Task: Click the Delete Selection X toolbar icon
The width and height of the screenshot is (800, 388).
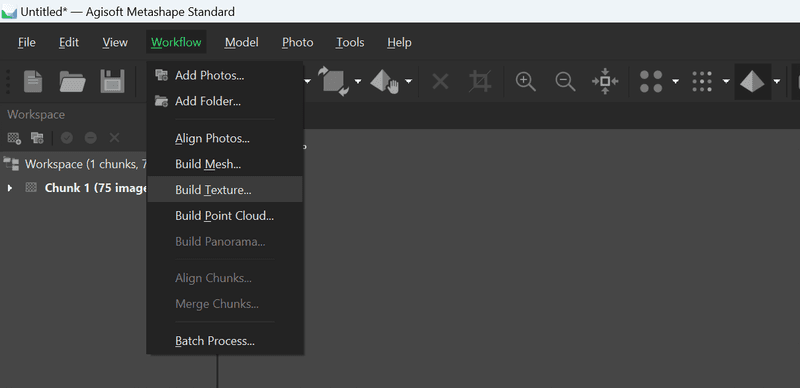Action: click(x=440, y=81)
